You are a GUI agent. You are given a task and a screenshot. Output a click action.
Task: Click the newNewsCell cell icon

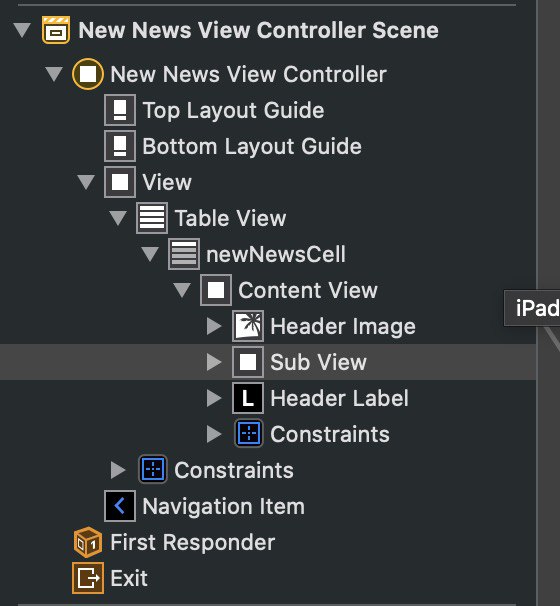(184, 254)
